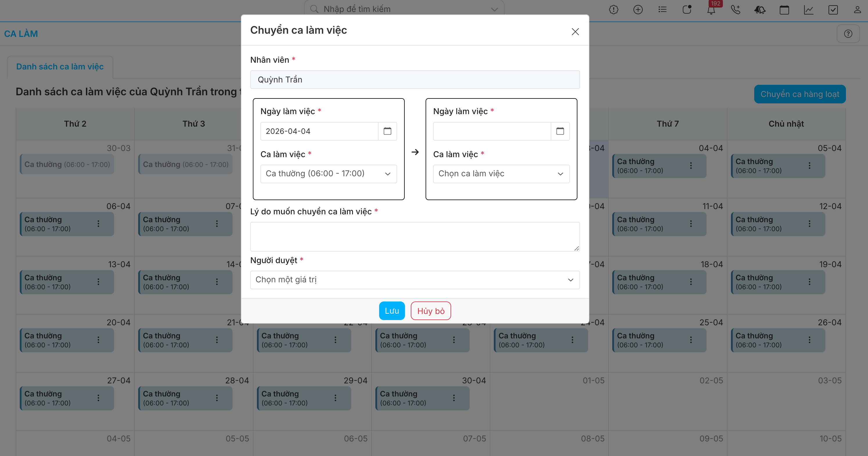Open the line chart reports icon
The height and width of the screenshot is (456, 868).
click(808, 10)
